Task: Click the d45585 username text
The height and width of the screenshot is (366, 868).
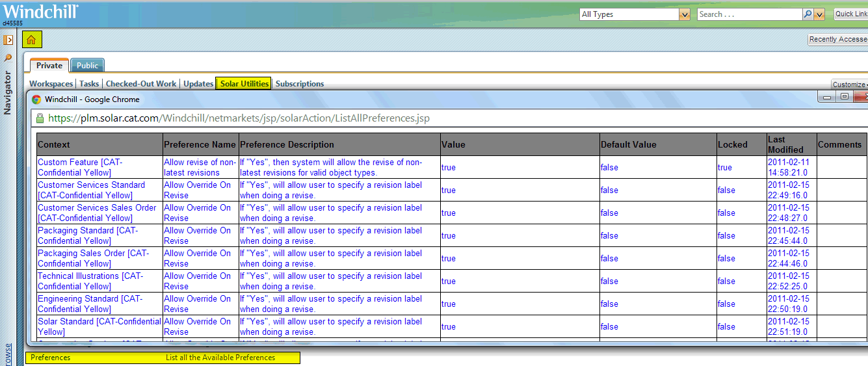Action: (12, 23)
